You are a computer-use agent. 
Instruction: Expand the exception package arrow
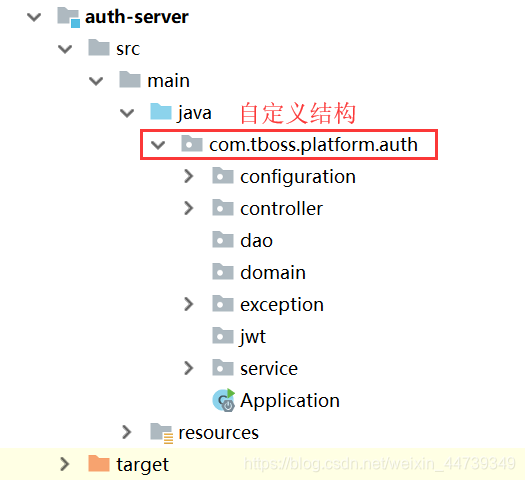click(189, 304)
